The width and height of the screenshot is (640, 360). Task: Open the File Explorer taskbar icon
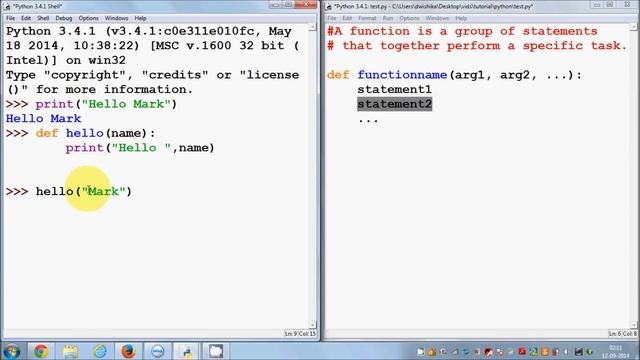point(70,351)
